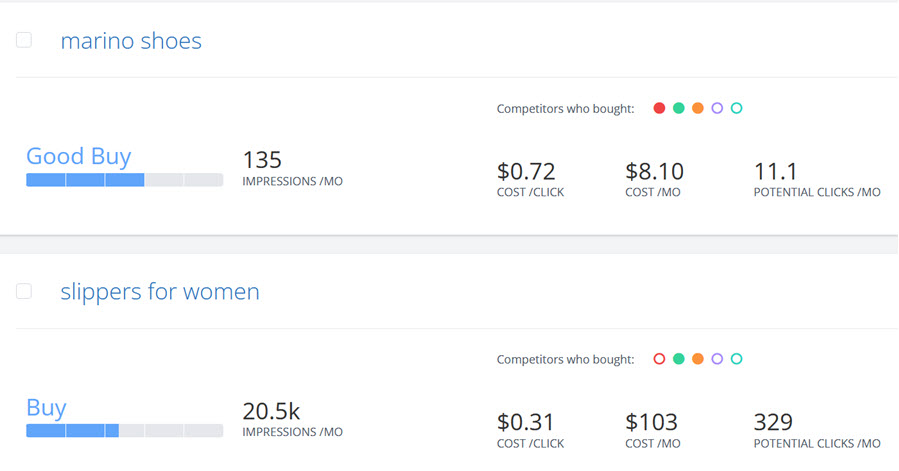Click the Buy rating label
Screen dimensions: 899x471
(46, 408)
